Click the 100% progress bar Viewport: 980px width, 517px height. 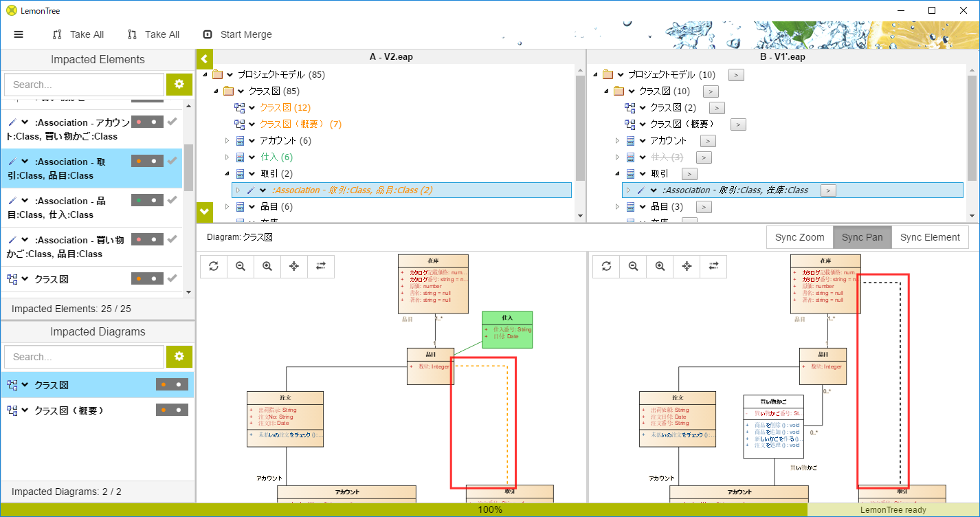click(490, 510)
